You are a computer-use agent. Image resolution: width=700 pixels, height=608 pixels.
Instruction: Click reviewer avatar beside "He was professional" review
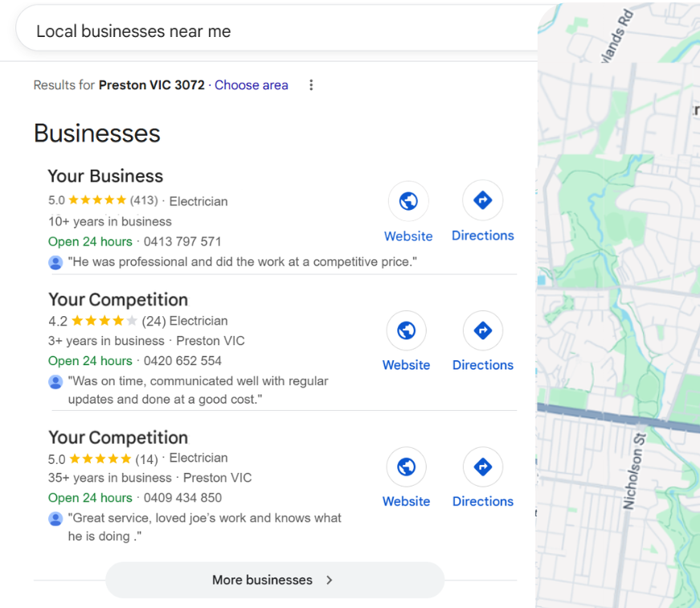55,262
